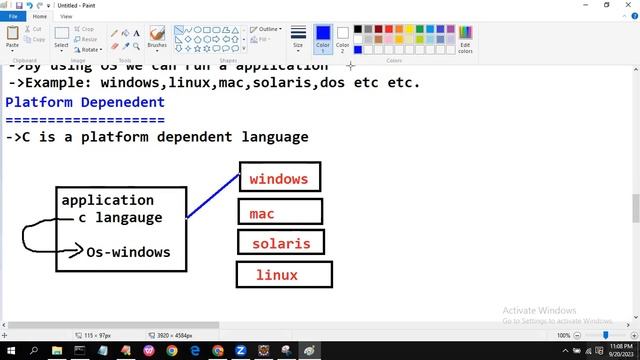Show hidden system tray icons
Image resolution: width=640 pixels, height=360 pixels.
565,351
